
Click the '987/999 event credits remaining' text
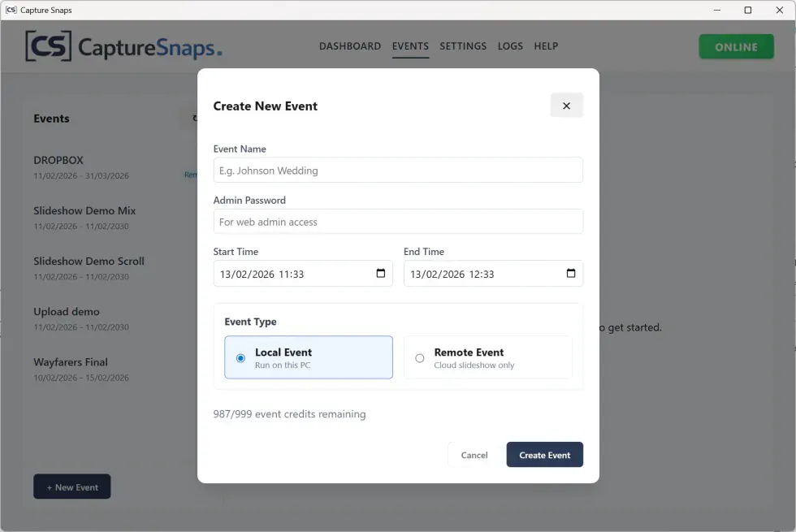[289, 413]
